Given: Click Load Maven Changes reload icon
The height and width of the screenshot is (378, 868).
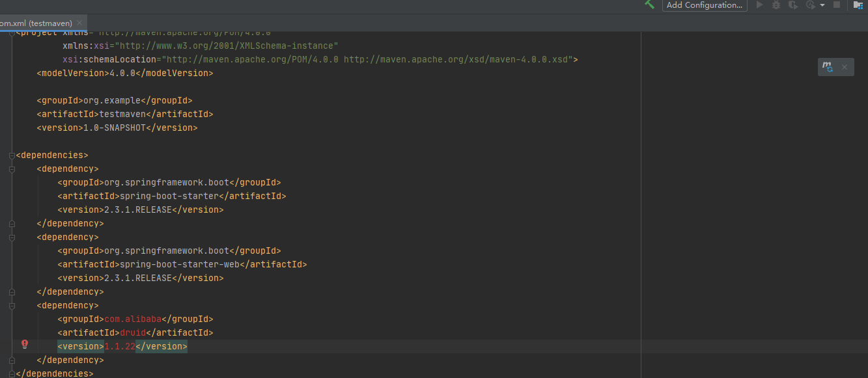Looking at the screenshot, I should click(x=828, y=66).
